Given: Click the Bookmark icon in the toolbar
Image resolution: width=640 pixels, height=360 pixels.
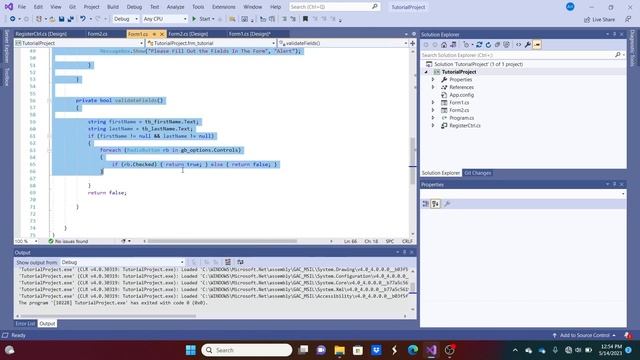Looking at the screenshot, I should pos(305,19).
